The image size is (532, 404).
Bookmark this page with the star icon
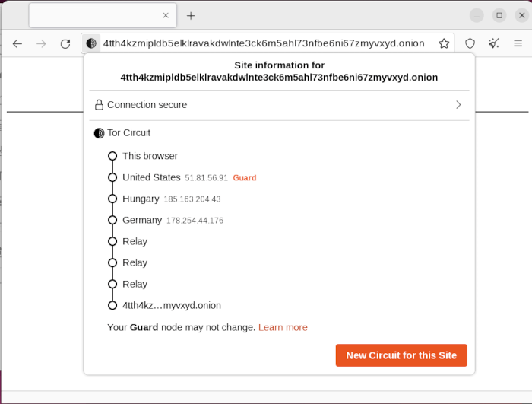[444, 43]
